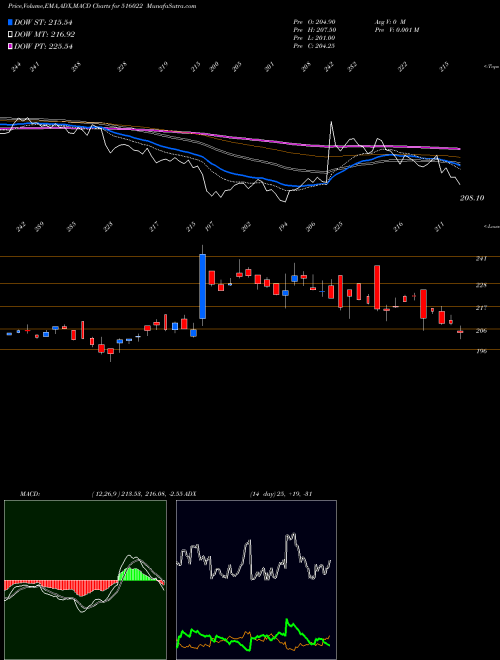Click the '<Tops' label beside the tops row
Screen dimensions: 500x660
(x=492, y=67)
